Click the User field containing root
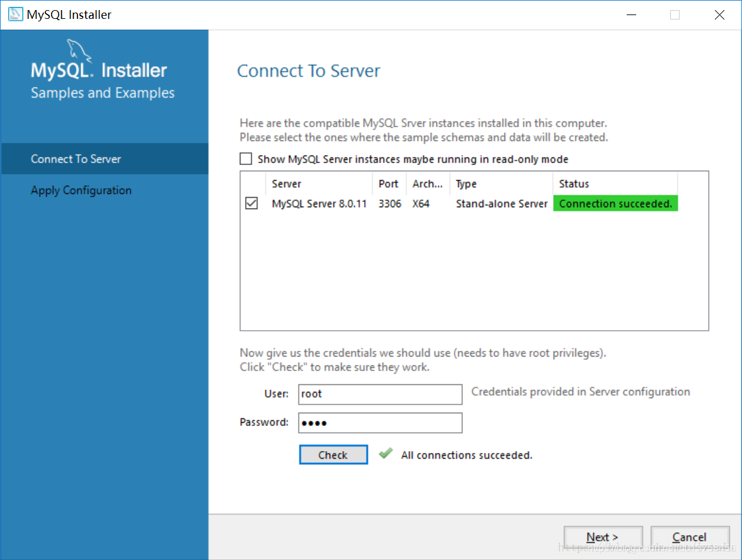Image resolution: width=742 pixels, height=560 pixels. coord(380,394)
